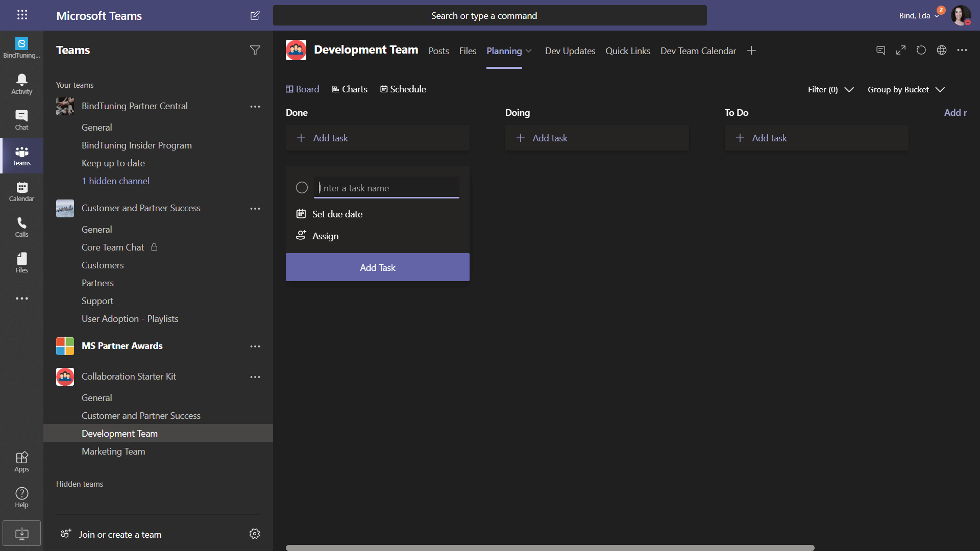
Task: Open more tab options ellipsis
Action: 962,50
